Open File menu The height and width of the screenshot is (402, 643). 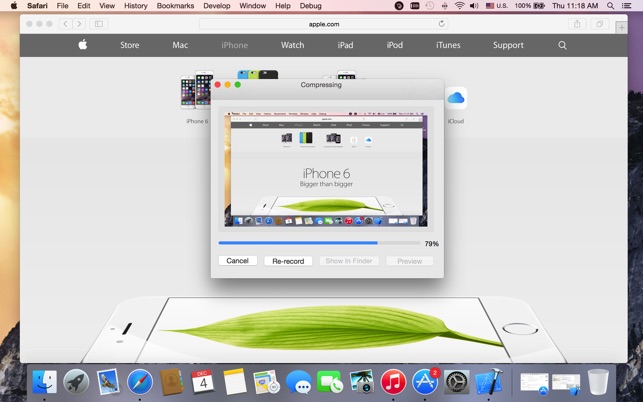[x=62, y=6]
